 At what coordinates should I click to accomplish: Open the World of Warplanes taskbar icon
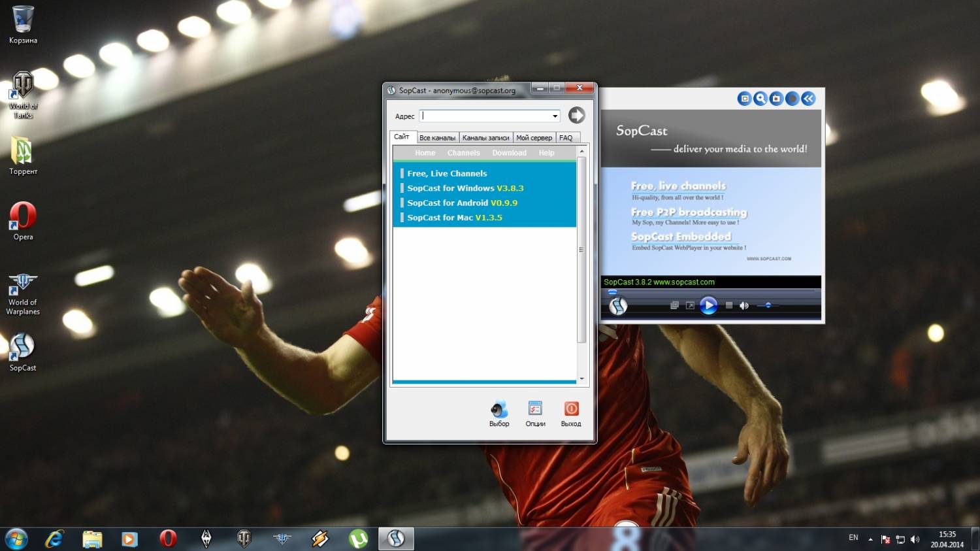282,539
